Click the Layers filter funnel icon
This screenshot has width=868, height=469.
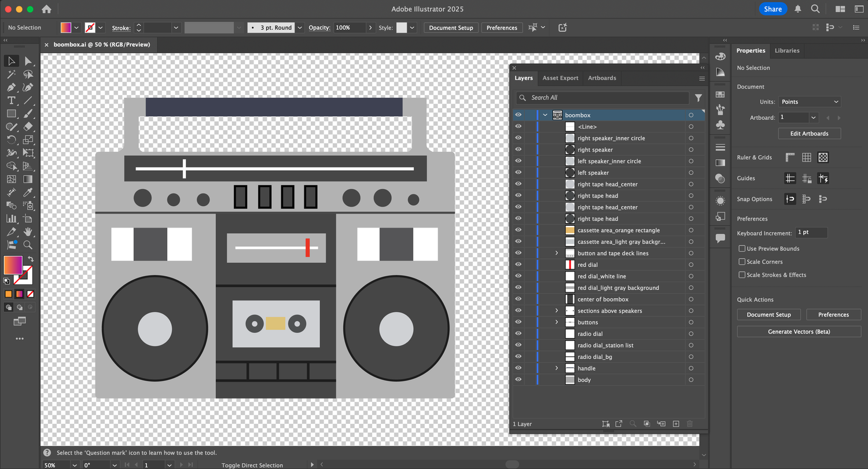tap(698, 98)
